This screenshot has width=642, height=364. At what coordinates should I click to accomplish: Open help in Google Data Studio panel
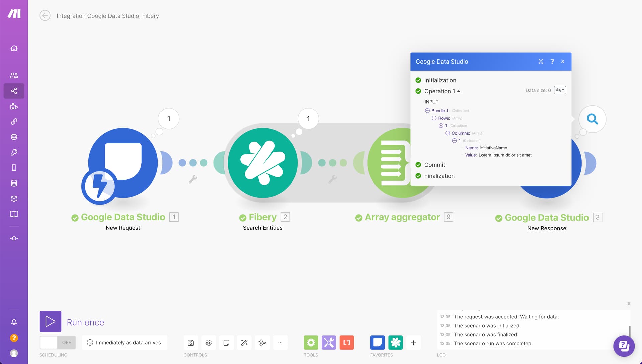(x=552, y=62)
